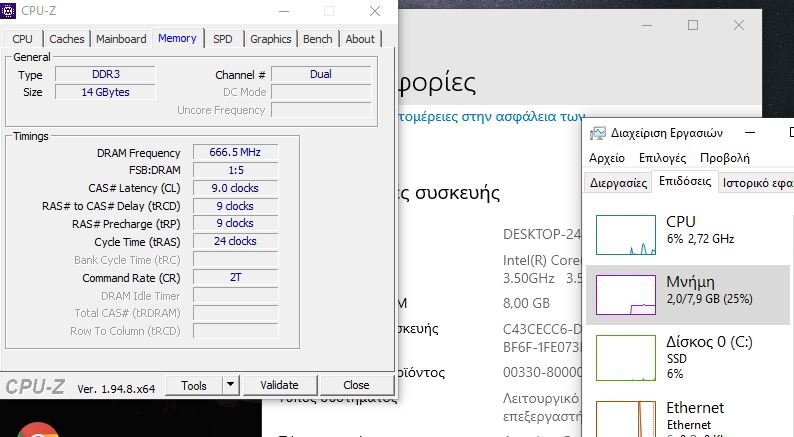
Task: Select the 2T Command Rate value
Action: [x=235, y=277]
